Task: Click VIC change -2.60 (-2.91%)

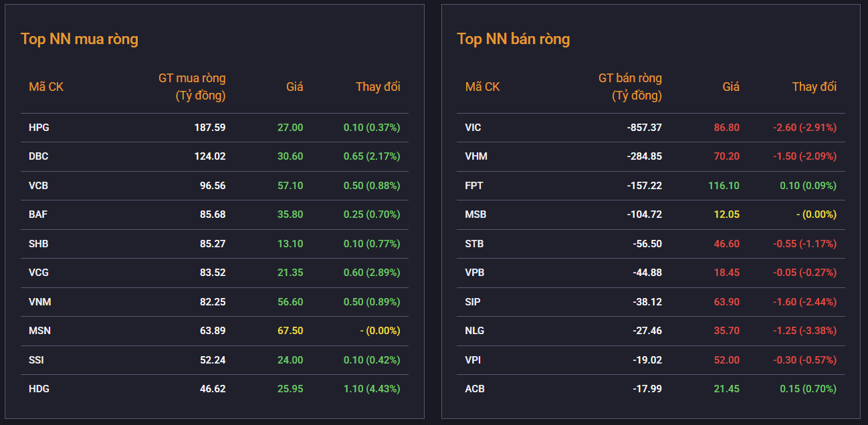Action: pos(805,128)
